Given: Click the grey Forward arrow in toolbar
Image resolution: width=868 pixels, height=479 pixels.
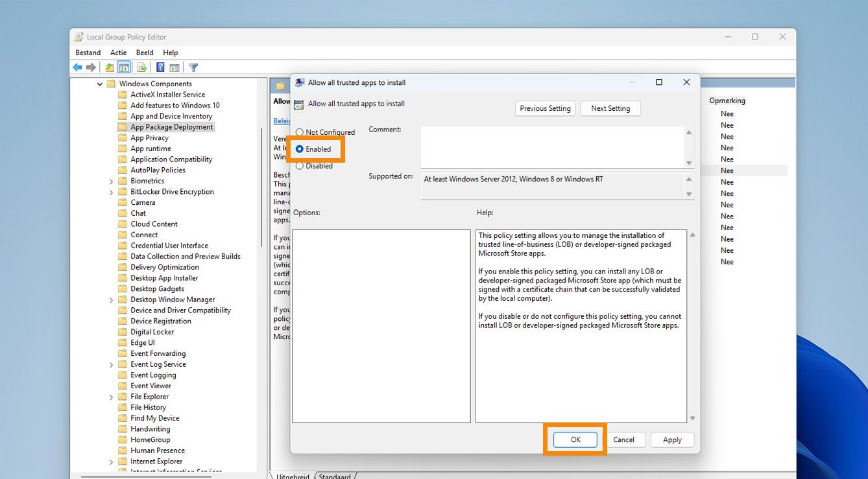Looking at the screenshot, I should tap(91, 67).
